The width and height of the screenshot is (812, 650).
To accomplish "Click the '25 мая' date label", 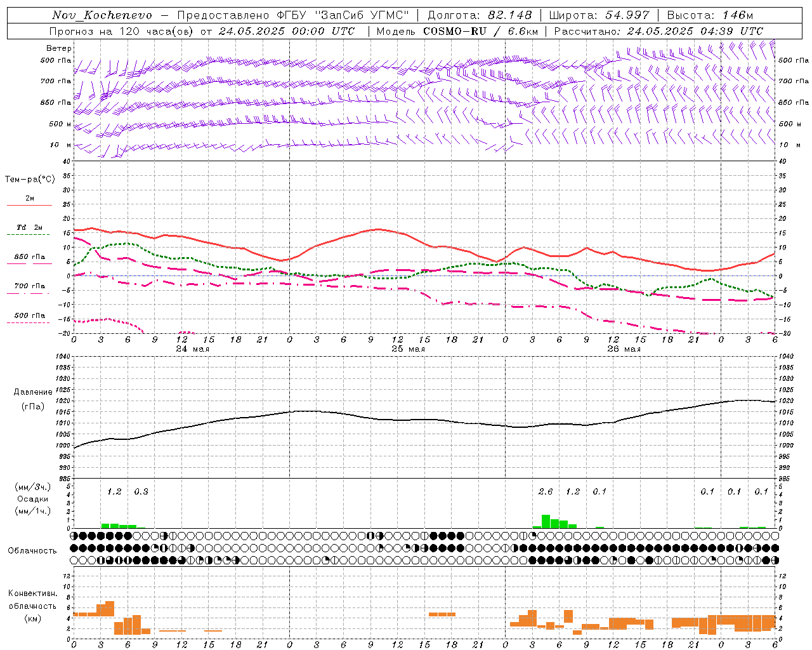I will click(408, 349).
